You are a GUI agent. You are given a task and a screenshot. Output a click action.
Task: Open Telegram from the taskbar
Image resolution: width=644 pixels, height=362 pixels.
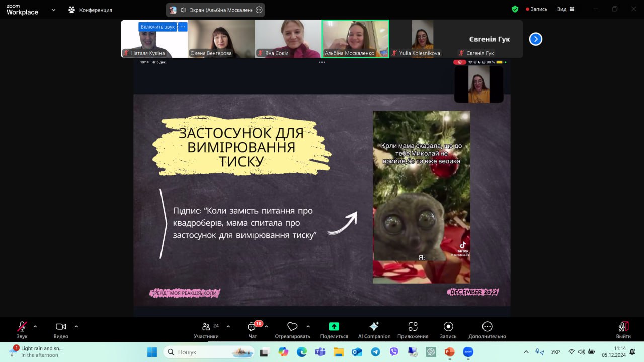click(x=375, y=352)
